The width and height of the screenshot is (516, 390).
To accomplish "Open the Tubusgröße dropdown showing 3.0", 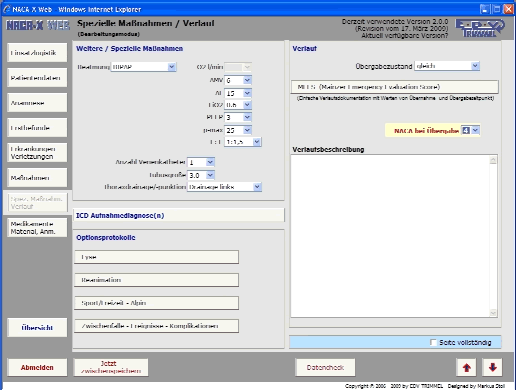I will (x=201, y=175).
